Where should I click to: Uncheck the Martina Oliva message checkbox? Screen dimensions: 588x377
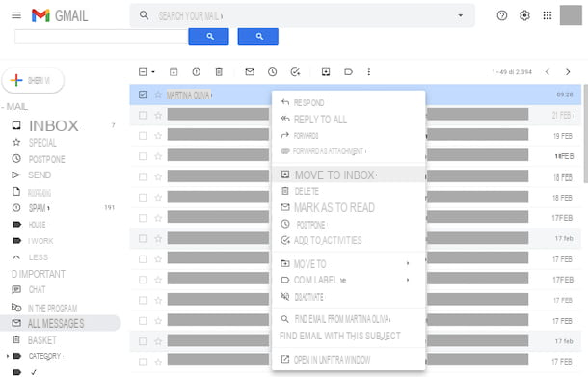[143, 94]
